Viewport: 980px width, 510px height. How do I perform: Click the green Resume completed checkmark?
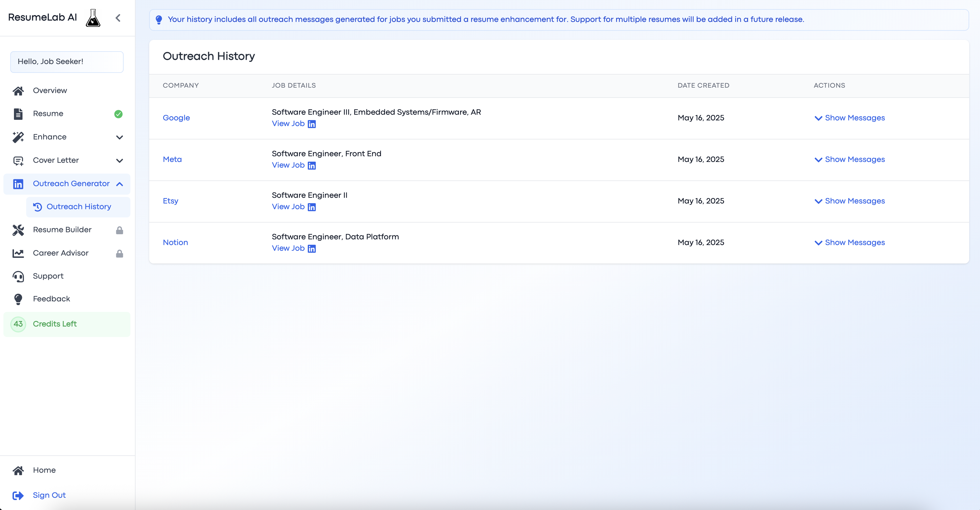pyautogui.click(x=118, y=114)
